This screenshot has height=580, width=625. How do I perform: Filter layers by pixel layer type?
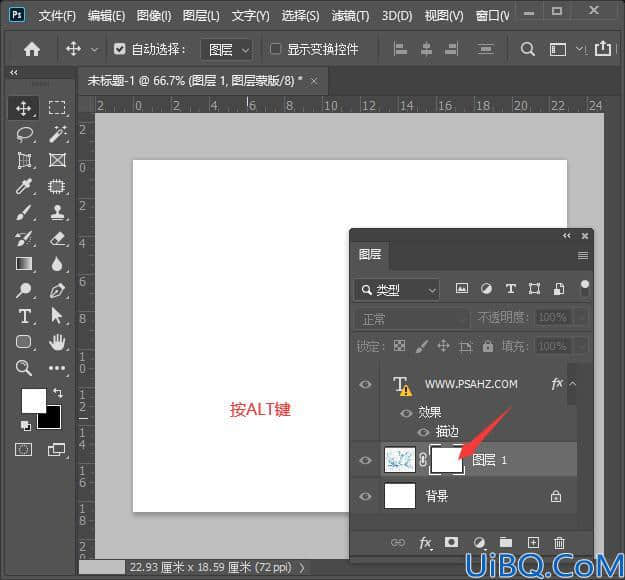462,288
